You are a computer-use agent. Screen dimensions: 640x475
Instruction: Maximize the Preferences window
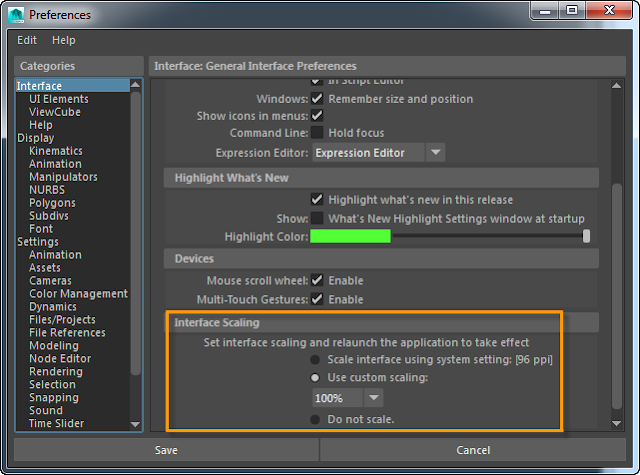572,11
